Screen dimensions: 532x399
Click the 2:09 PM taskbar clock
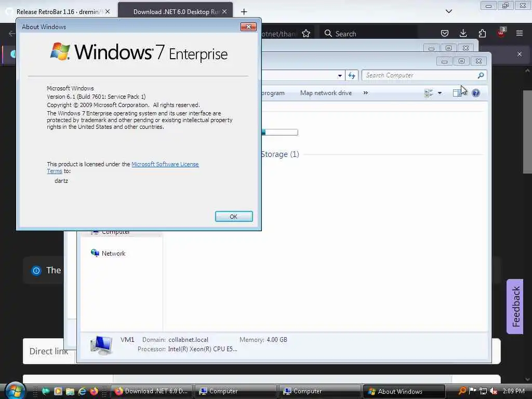(514, 391)
